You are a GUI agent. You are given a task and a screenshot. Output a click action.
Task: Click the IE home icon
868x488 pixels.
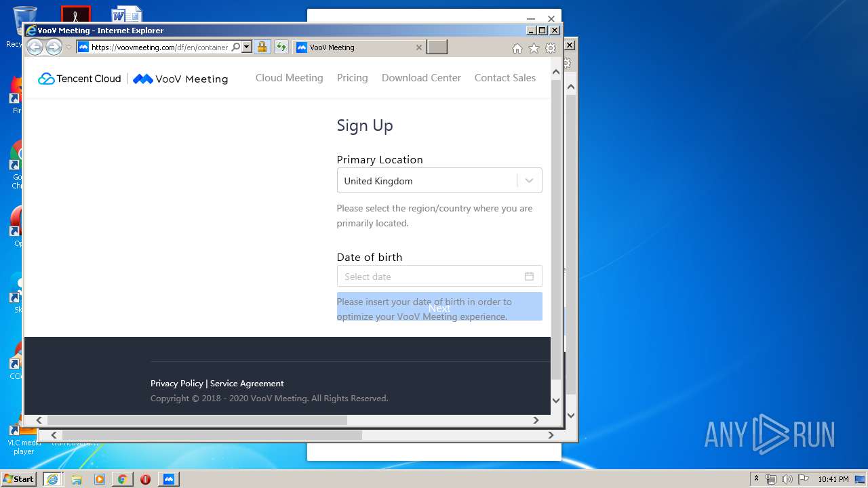coord(517,48)
